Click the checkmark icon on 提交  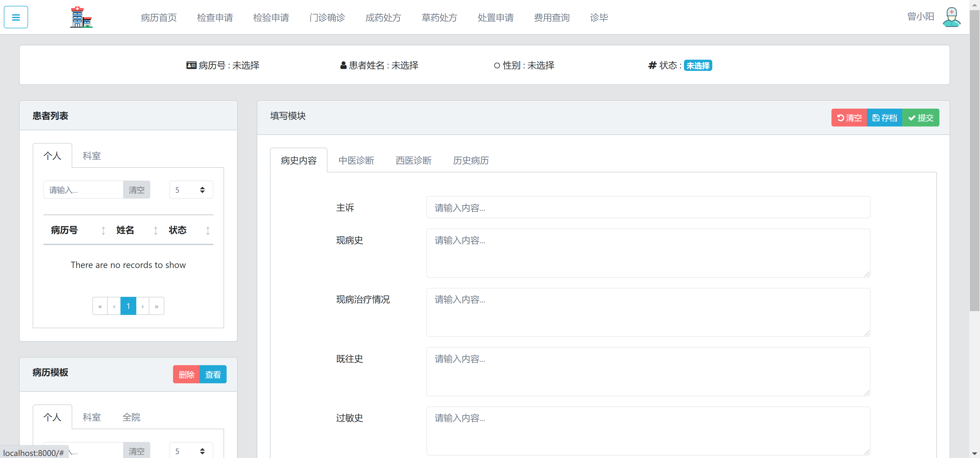[912, 118]
